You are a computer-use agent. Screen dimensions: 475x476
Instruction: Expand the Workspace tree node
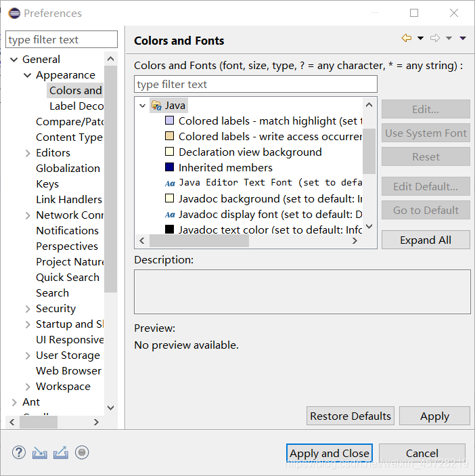pos(28,387)
